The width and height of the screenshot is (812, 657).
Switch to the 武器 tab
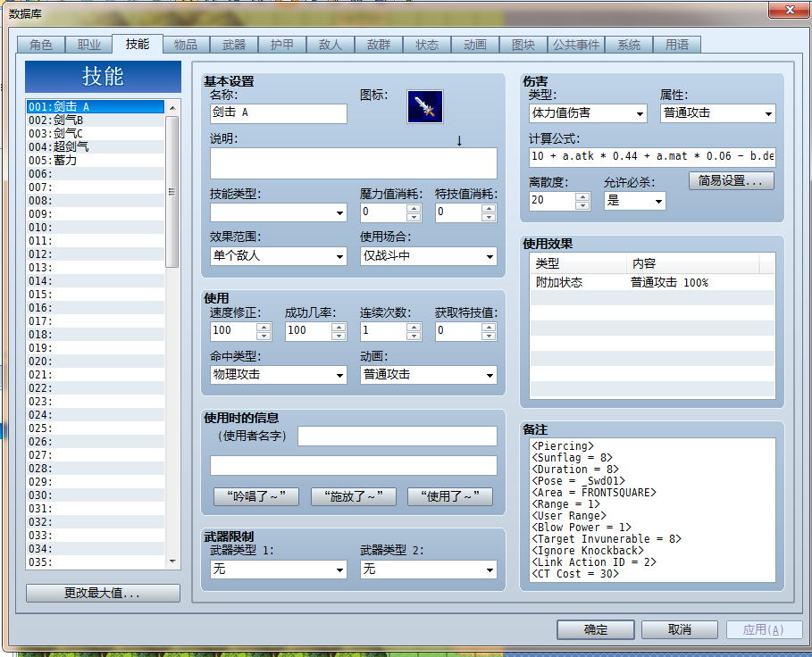[x=233, y=45]
